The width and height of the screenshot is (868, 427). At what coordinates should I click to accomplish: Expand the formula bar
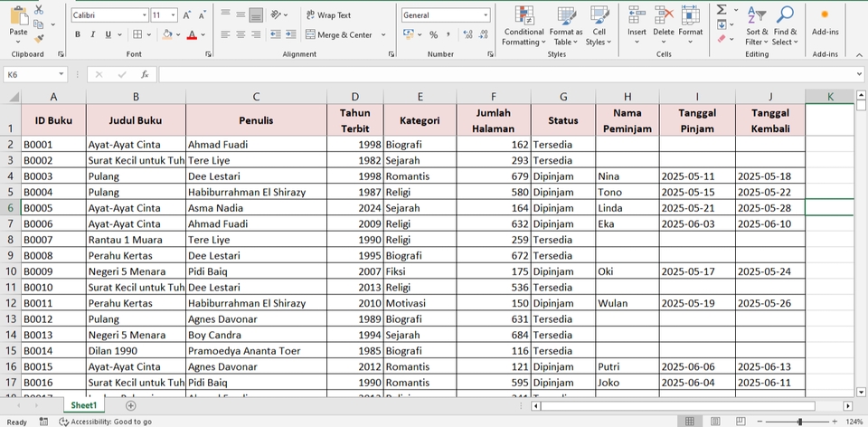859,74
